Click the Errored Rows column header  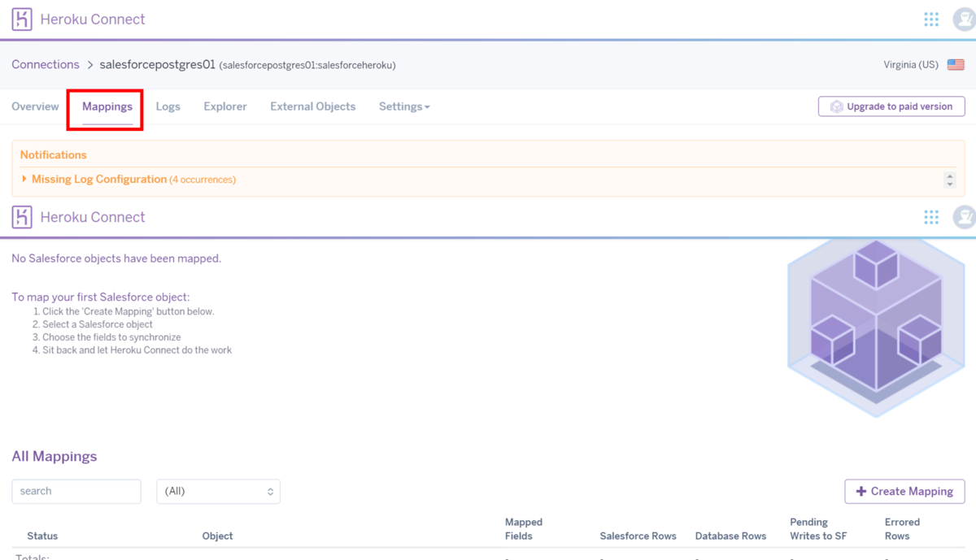coord(902,529)
